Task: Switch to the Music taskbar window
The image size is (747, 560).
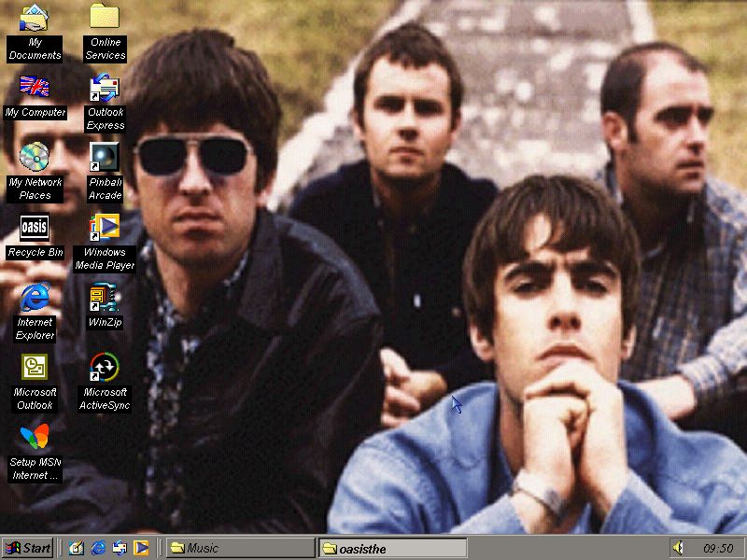Action: click(x=240, y=548)
